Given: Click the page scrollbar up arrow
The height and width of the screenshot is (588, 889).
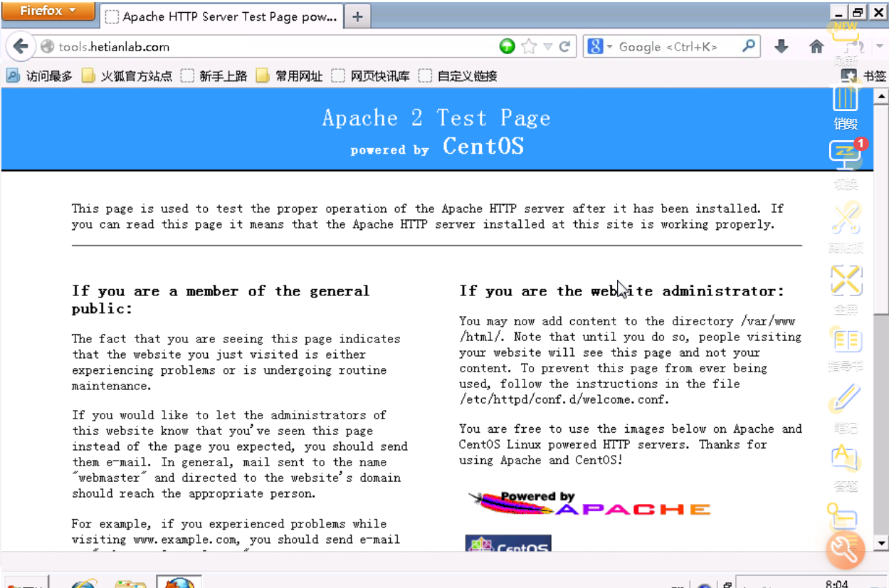Looking at the screenshot, I should 881,95.
